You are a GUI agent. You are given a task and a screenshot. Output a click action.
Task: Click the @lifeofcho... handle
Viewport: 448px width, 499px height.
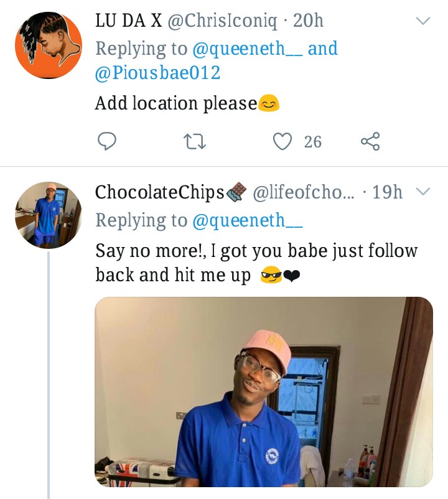coord(303,193)
